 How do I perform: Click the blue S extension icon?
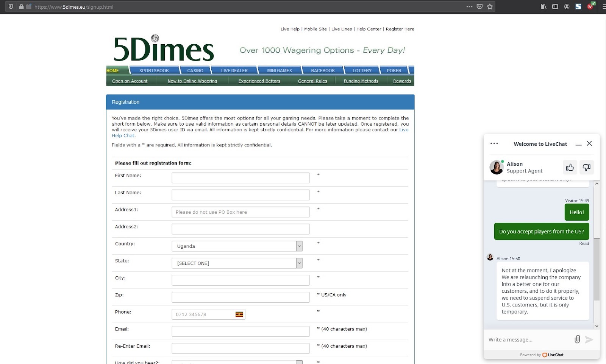[578, 6]
